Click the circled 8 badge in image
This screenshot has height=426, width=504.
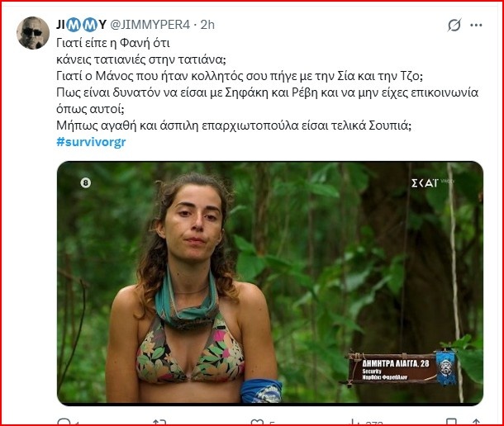(84, 182)
